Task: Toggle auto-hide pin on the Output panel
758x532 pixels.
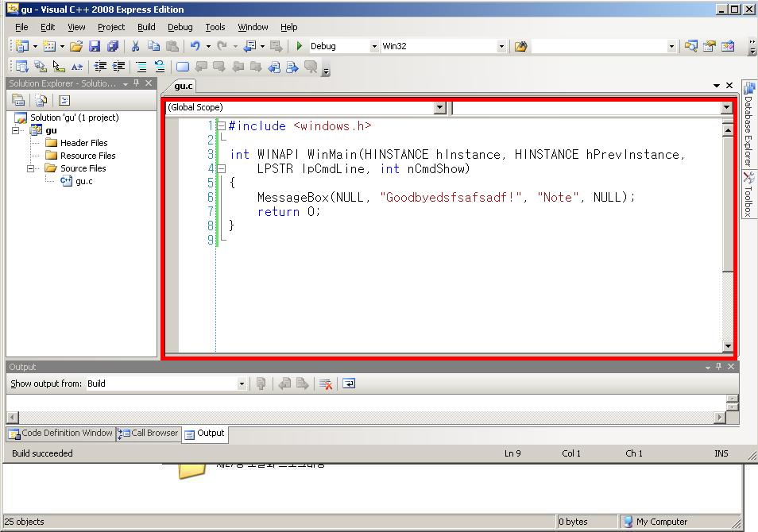Action: pyautogui.click(x=719, y=367)
